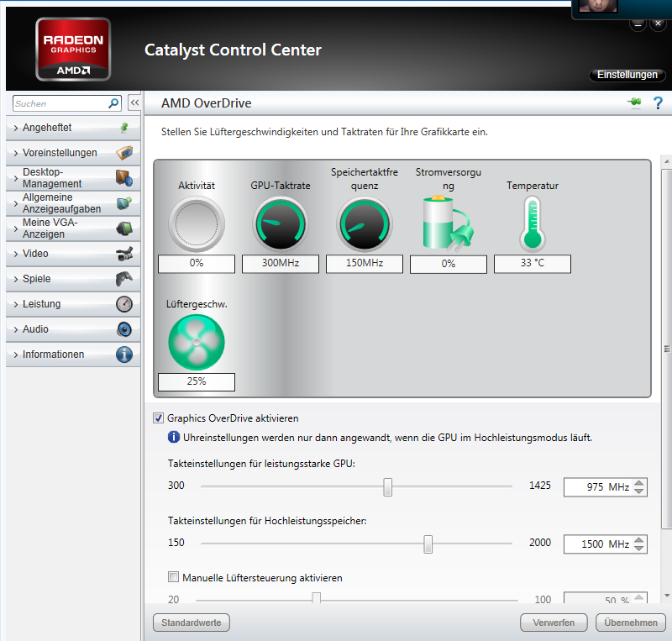Click the green pin icon next to Angeheftet

click(124, 128)
